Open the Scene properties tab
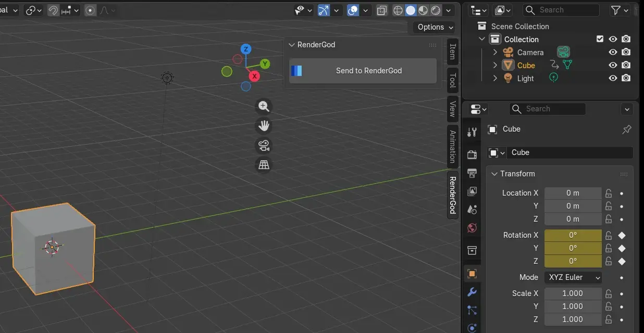644x333 pixels. click(472, 210)
